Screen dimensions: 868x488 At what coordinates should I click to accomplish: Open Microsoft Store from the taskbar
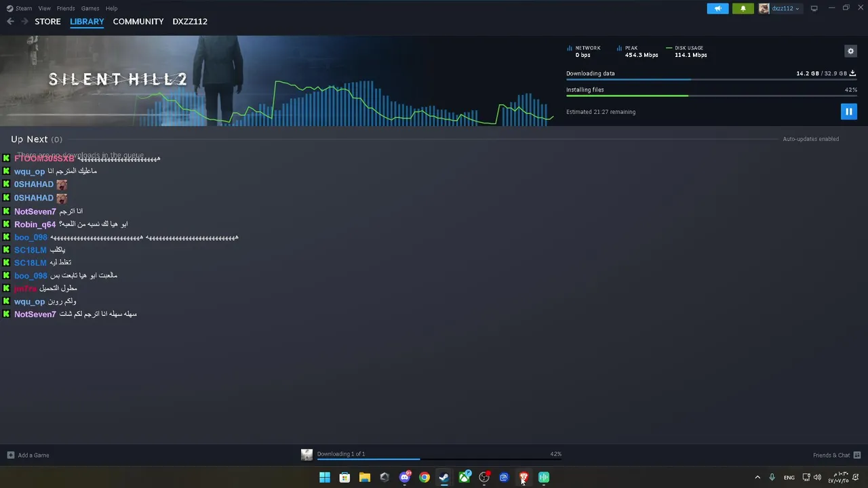[344, 477]
